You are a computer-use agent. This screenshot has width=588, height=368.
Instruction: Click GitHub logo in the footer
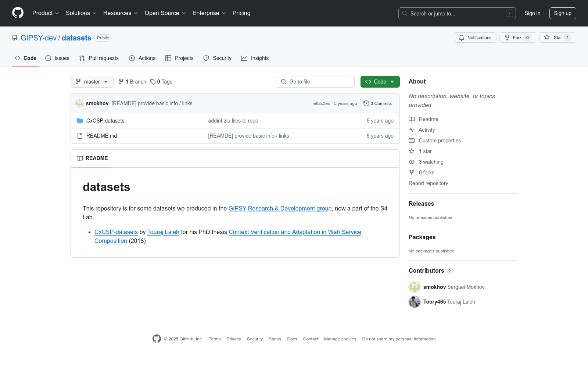[157, 339]
